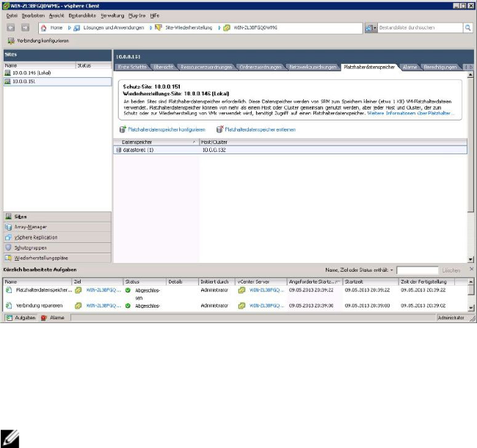Click Alarme status bar icon
The image size is (477, 448).
pyautogui.click(x=44, y=318)
